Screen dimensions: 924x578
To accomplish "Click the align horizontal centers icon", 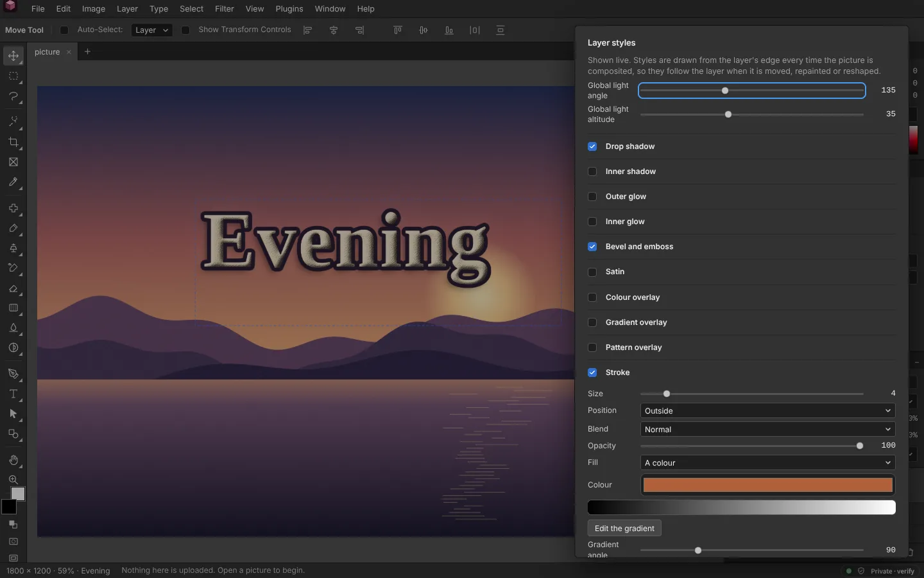I will [x=334, y=30].
